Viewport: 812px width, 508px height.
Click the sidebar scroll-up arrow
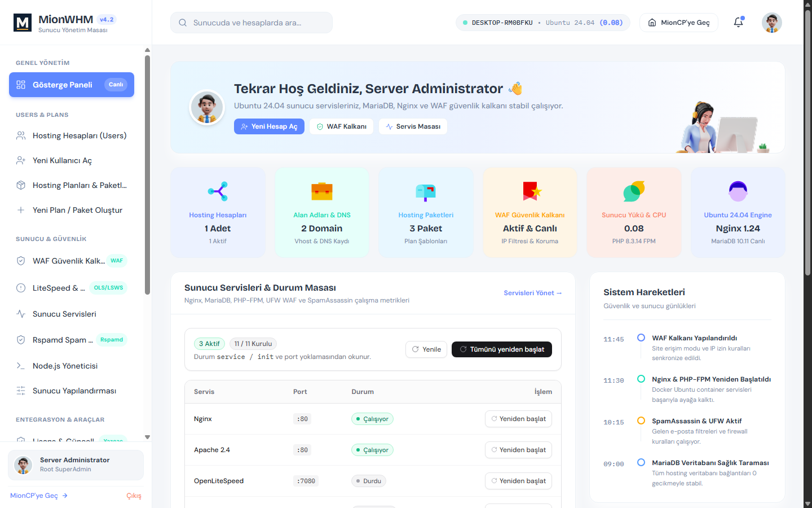pyautogui.click(x=147, y=50)
